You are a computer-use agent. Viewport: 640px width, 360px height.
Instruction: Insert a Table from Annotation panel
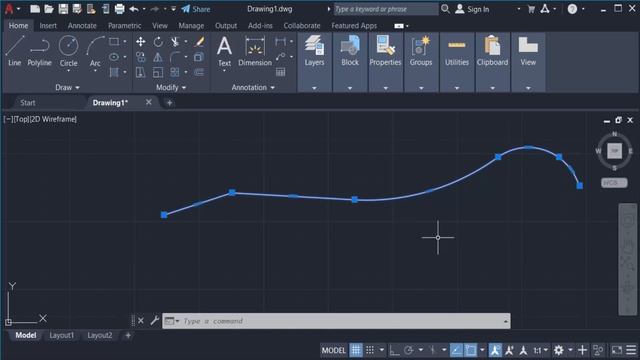[280, 73]
